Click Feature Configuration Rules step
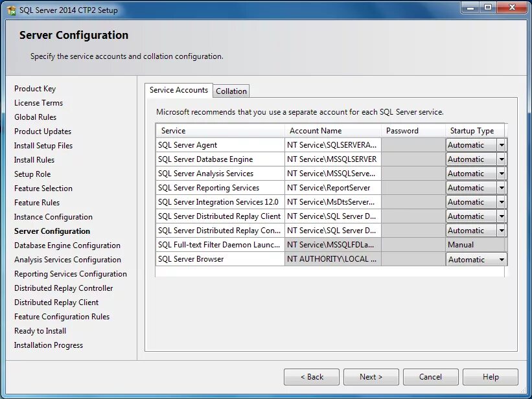Image resolution: width=532 pixels, height=399 pixels. 62,317
